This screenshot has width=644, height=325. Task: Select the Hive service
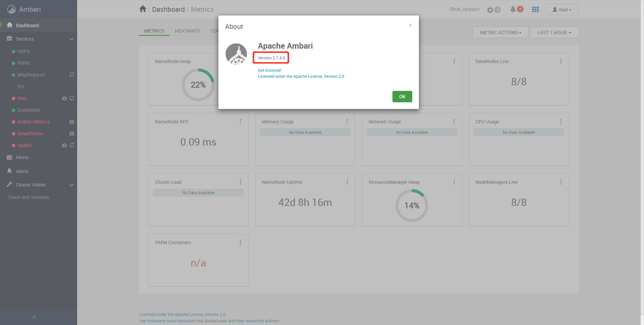pyautogui.click(x=22, y=98)
